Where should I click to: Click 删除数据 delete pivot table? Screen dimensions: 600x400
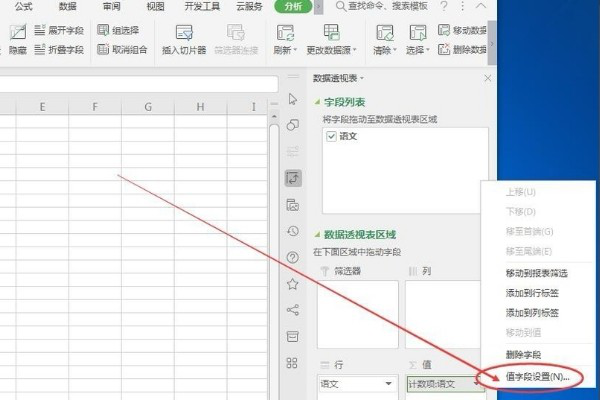point(462,49)
